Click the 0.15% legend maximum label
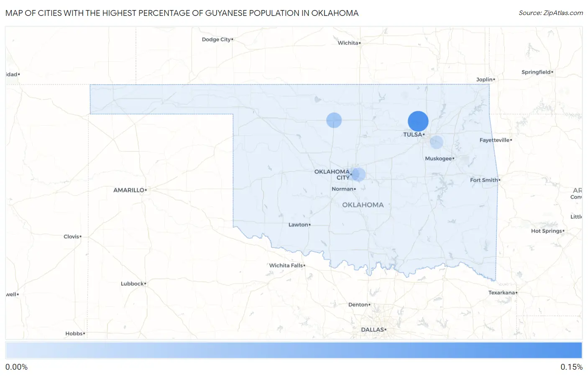This screenshot has width=588, height=376. point(571,367)
